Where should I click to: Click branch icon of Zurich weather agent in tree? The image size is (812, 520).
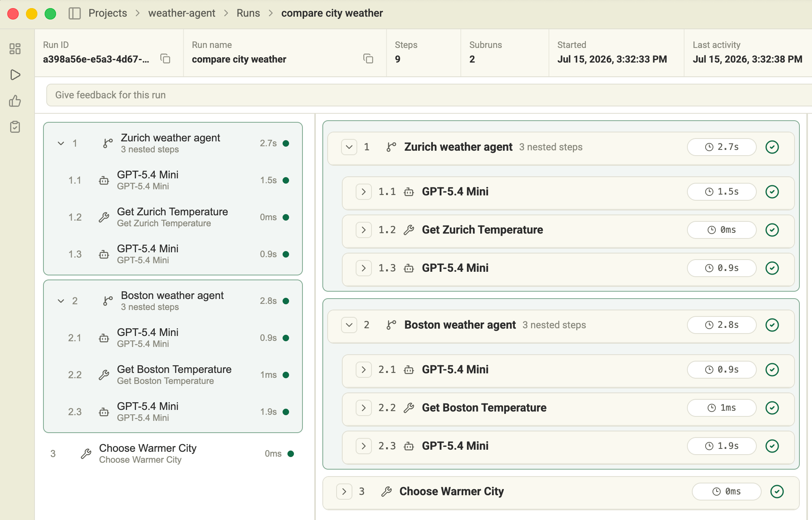(108, 143)
